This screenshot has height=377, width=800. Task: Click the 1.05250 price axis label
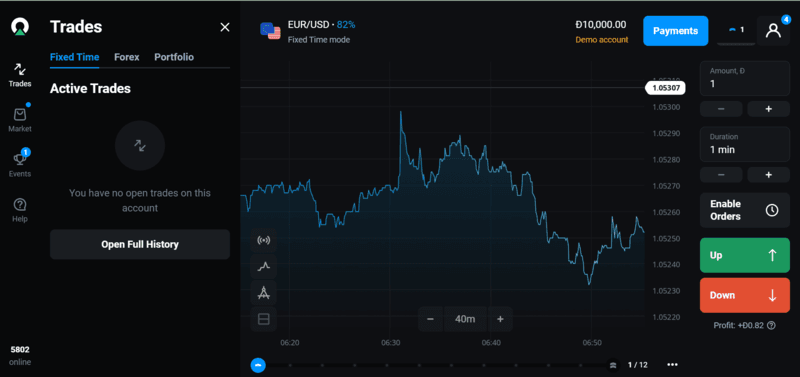coord(666,238)
